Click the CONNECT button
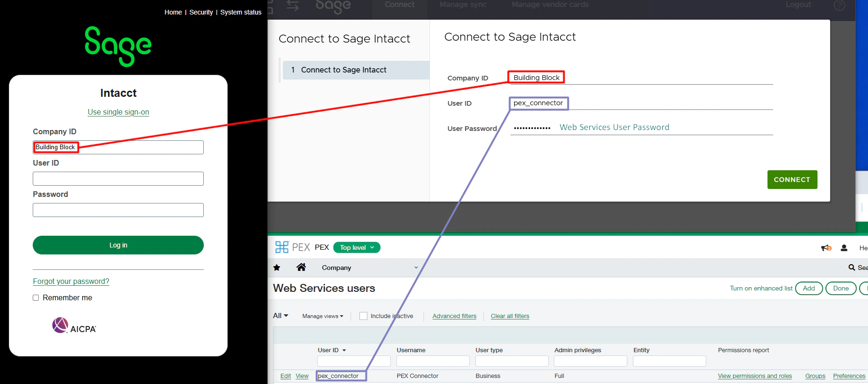Viewport: 868px width, 384px height. pos(792,180)
